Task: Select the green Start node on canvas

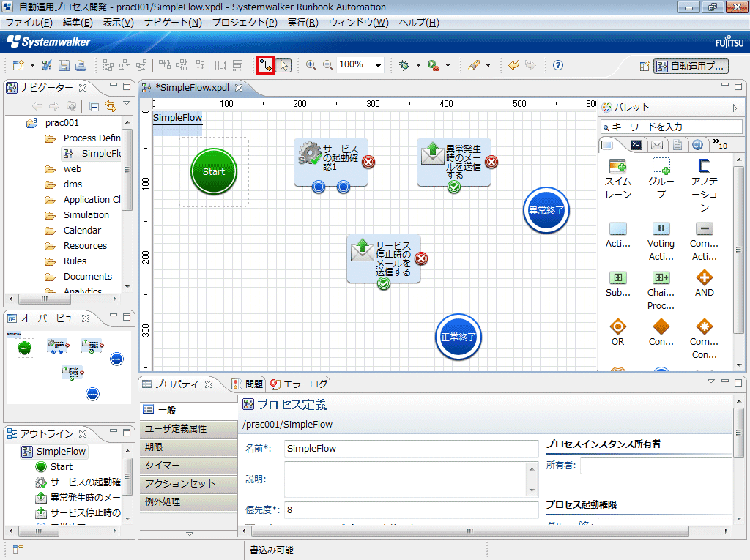Action: pyautogui.click(x=214, y=172)
